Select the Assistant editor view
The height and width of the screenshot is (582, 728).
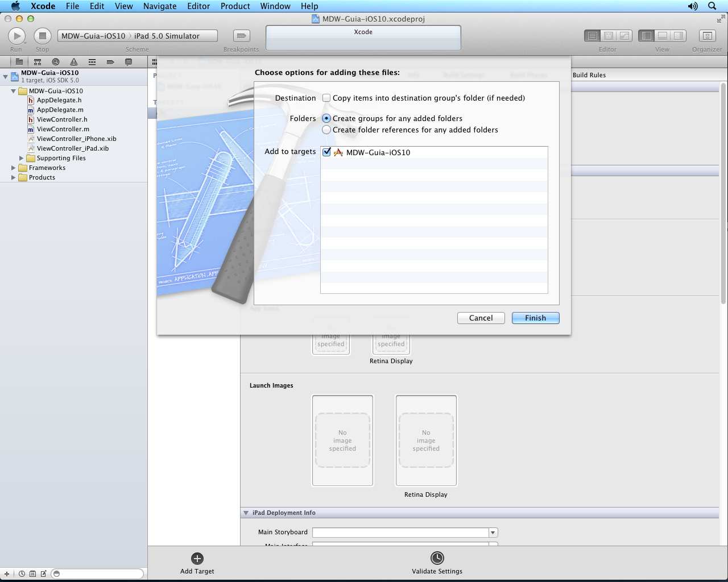608,36
